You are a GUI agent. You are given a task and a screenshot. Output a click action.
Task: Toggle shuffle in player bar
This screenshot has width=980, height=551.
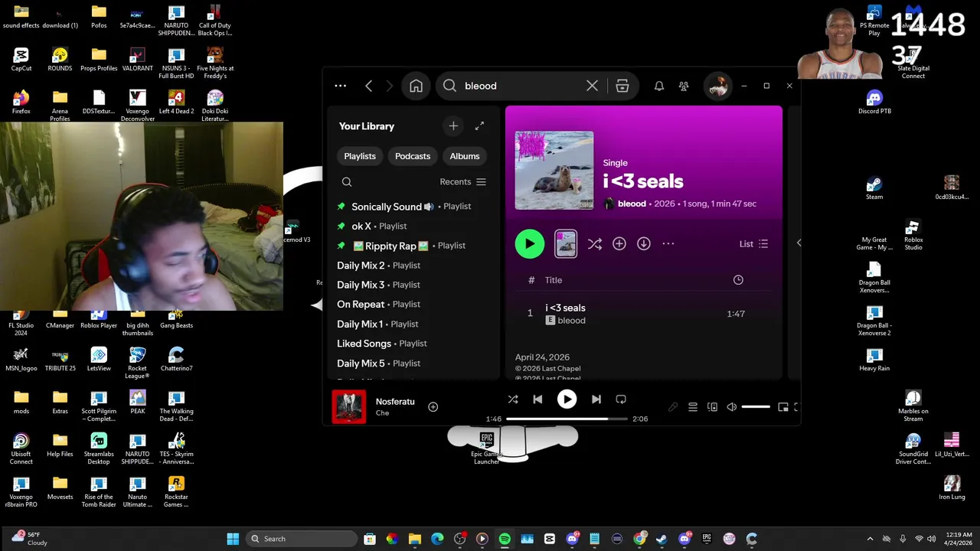pyautogui.click(x=513, y=399)
